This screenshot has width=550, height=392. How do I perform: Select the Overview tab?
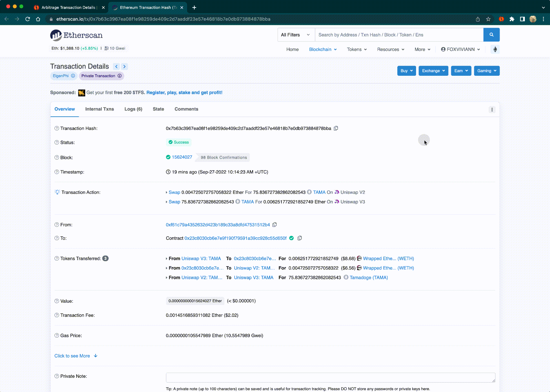(65, 109)
